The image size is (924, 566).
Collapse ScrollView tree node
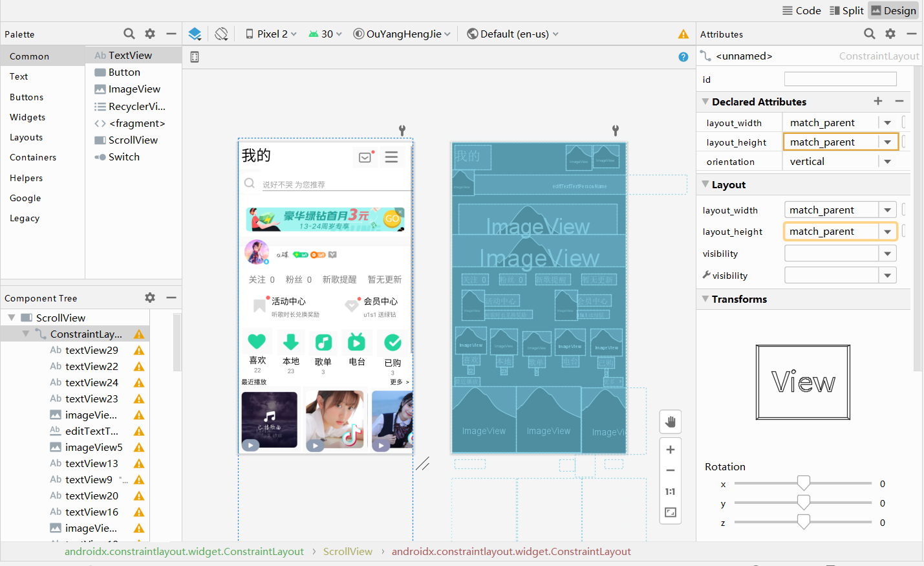coord(12,318)
